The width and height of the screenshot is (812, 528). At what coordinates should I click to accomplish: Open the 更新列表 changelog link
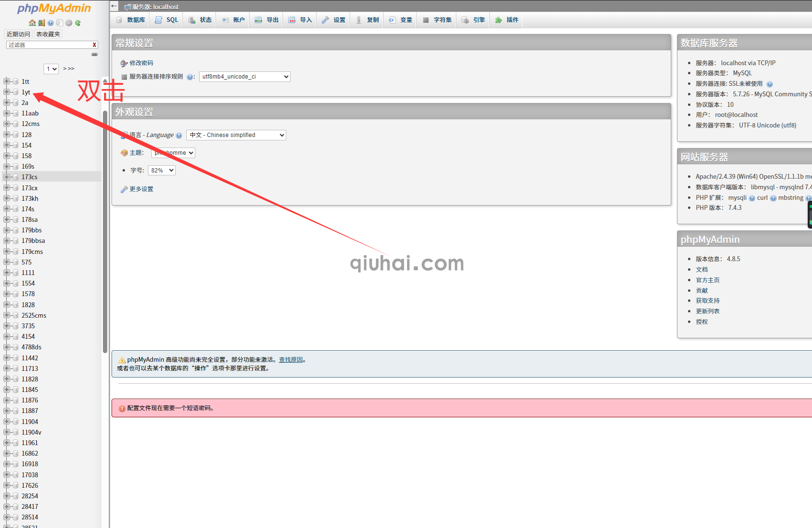pos(708,311)
